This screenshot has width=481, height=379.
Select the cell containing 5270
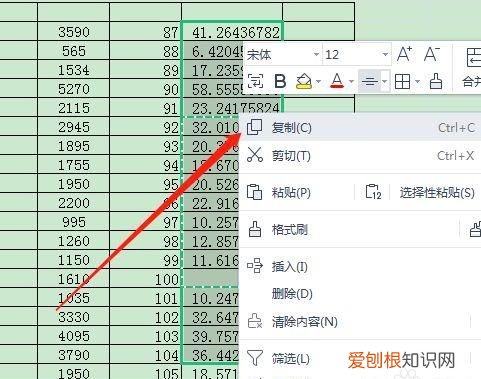coord(74,89)
